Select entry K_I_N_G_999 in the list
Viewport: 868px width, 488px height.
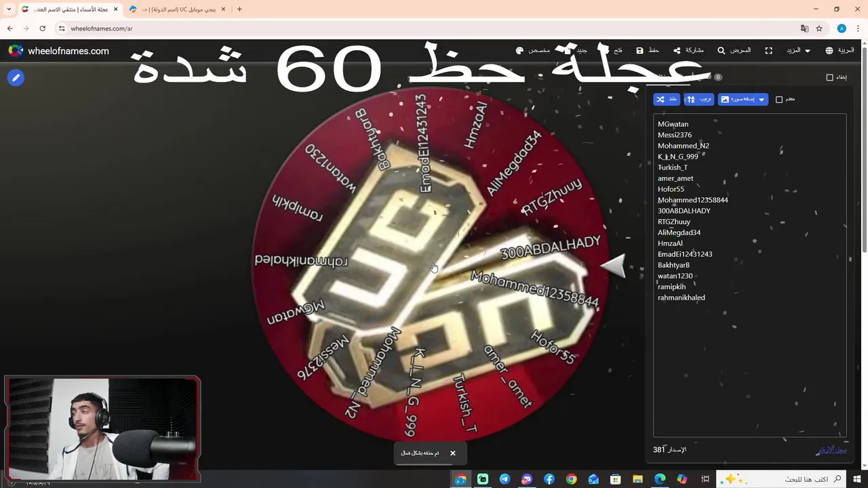(x=678, y=157)
